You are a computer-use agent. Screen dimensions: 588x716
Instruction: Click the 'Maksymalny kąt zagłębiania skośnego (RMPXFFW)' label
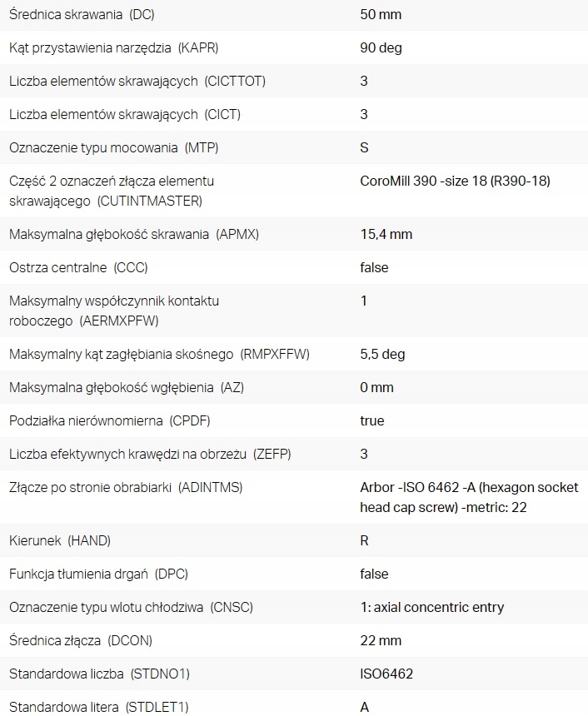tap(159, 354)
